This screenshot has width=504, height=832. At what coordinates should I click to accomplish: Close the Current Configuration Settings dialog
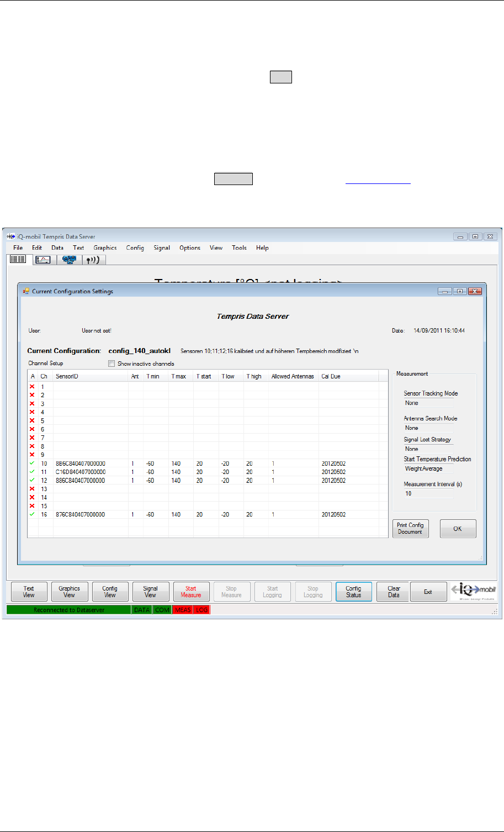475,291
